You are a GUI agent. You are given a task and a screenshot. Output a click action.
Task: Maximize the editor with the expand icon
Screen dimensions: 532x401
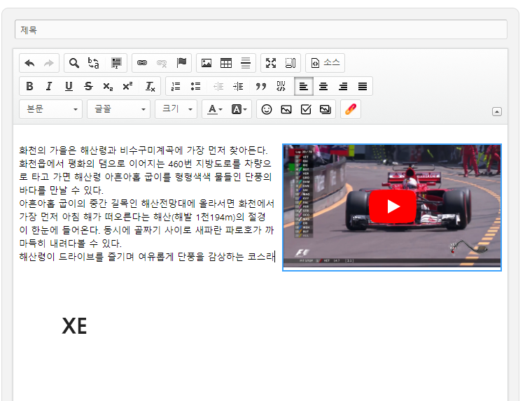pyautogui.click(x=271, y=63)
